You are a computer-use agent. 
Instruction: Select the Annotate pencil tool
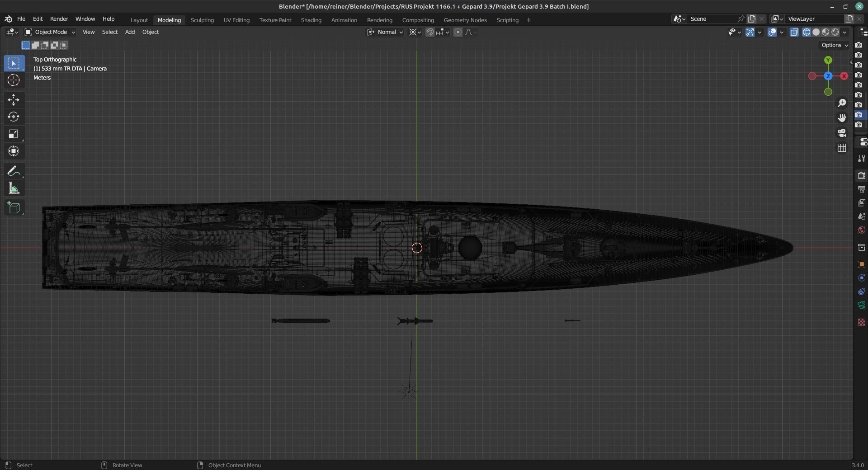(14, 171)
